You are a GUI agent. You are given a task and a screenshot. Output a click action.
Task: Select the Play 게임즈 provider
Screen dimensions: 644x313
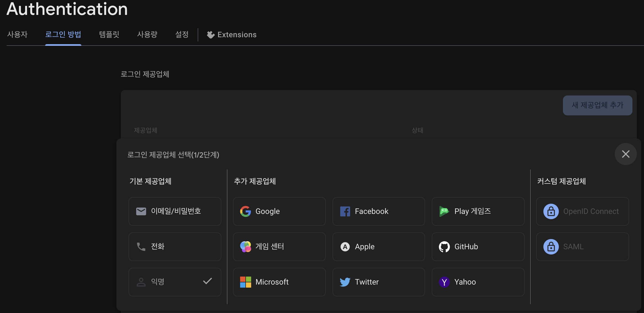[x=477, y=211]
